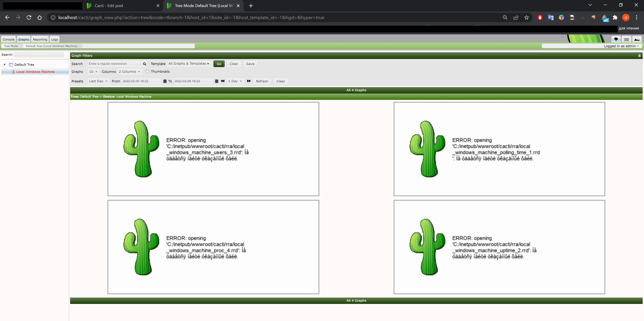Open Chrome three-dot menu
This screenshot has height=321, width=644.
point(636,17)
